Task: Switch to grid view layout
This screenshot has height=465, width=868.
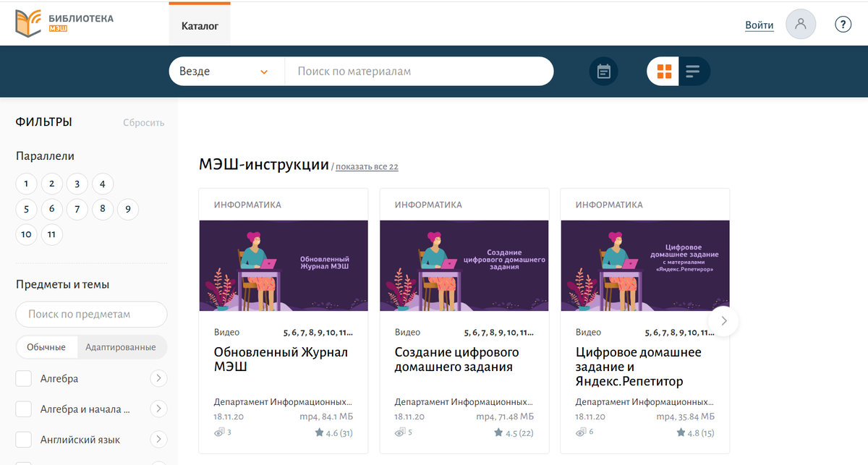Action: (x=664, y=72)
